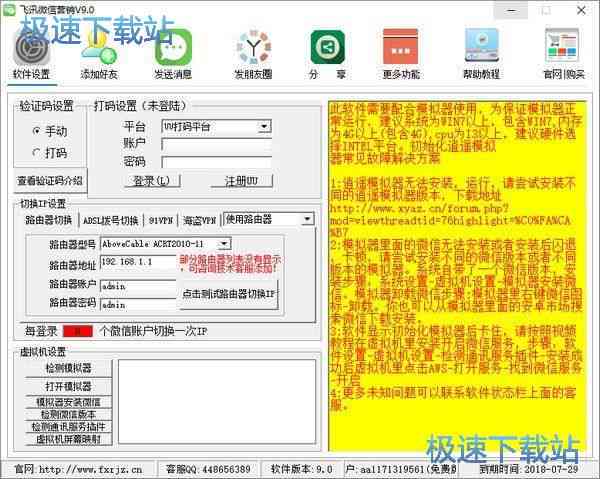Switch to the 路由器切换 tab
Viewport: 600px width, 479px height.
[x=49, y=220]
